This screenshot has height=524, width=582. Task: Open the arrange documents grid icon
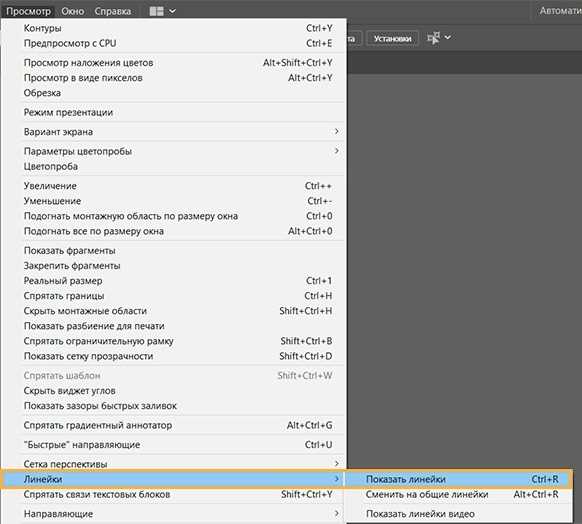point(156,11)
